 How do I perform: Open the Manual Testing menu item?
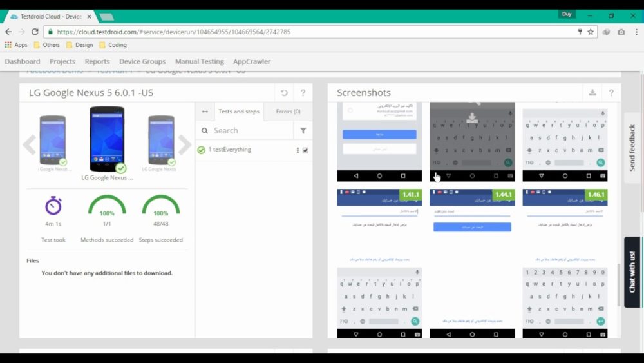[x=199, y=62]
